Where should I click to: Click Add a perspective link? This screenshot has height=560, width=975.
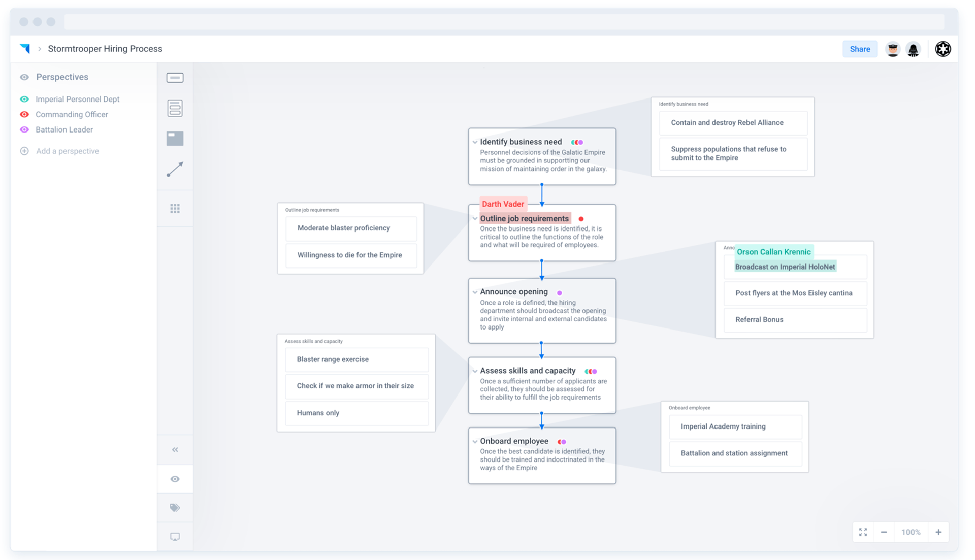point(68,151)
